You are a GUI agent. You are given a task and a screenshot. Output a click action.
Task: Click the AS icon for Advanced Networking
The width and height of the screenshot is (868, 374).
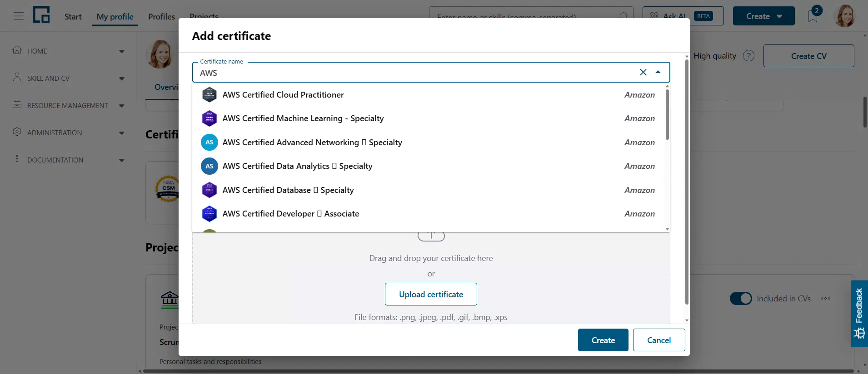coord(209,143)
